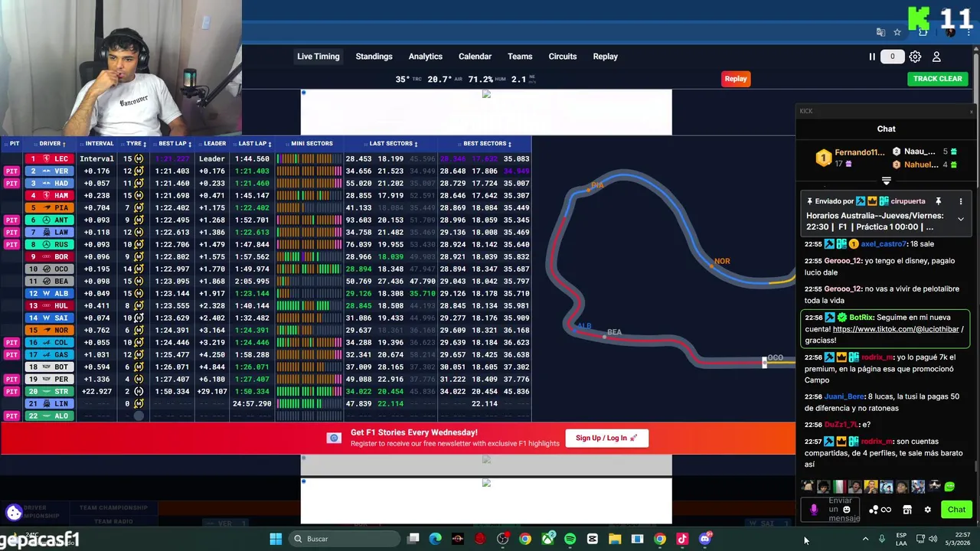Open the system tray volume icon

click(x=933, y=539)
